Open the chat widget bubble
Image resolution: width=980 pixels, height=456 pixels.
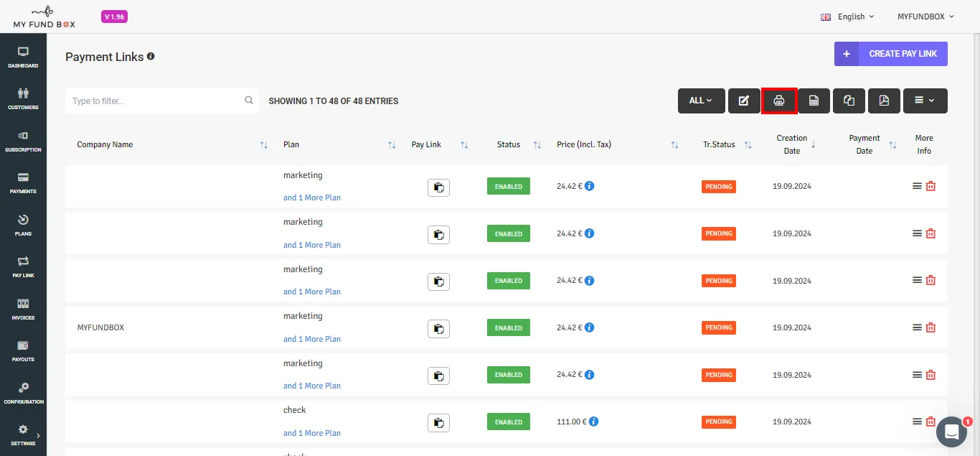click(951, 432)
